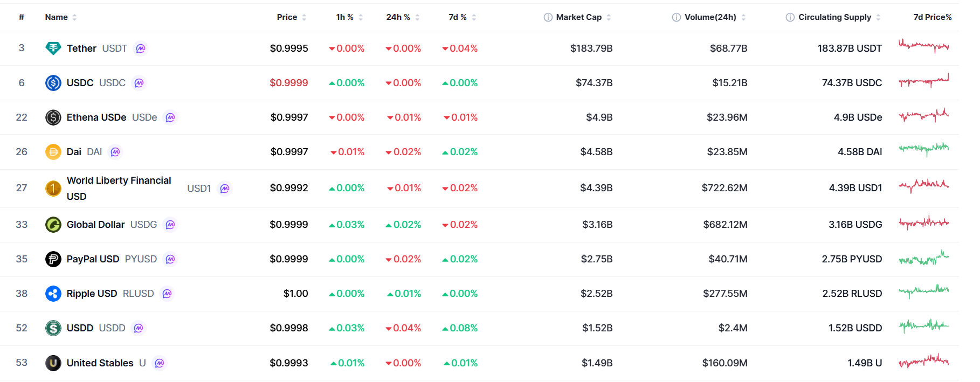Click Ethena USDe volume $23.96M

[727, 117]
